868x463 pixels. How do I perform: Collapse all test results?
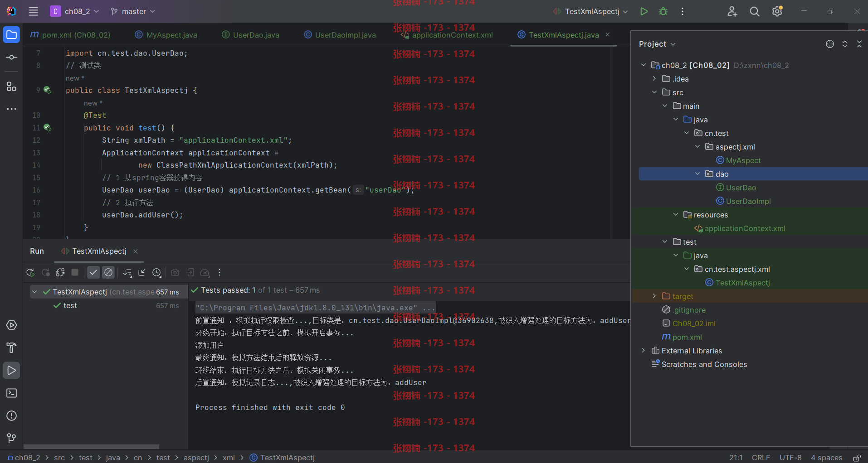(142, 272)
